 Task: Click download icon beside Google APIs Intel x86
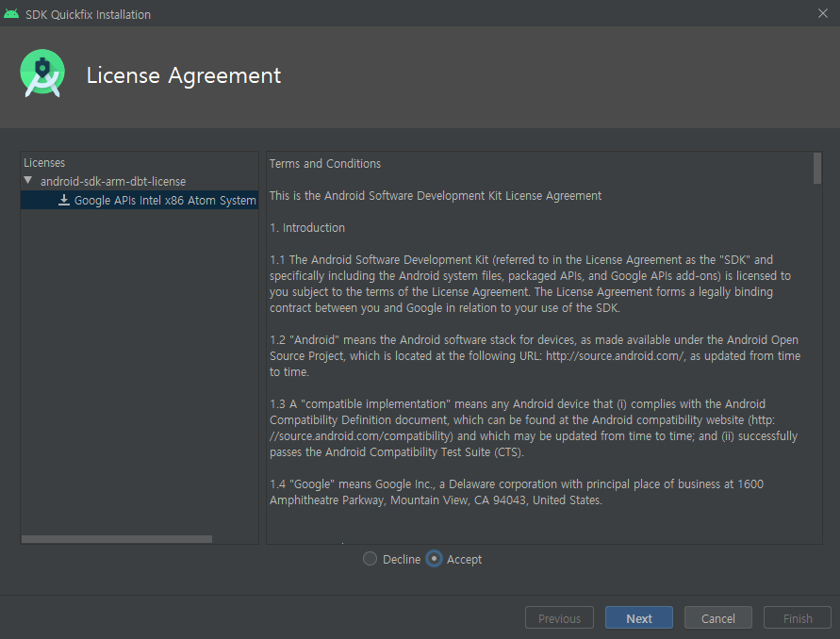(x=64, y=200)
